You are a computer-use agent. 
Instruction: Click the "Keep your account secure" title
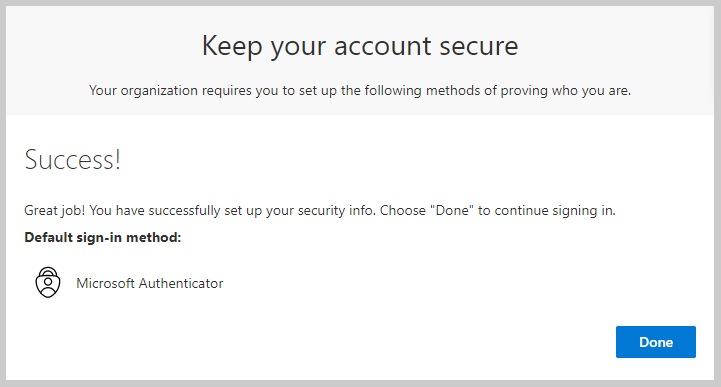pos(360,46)
